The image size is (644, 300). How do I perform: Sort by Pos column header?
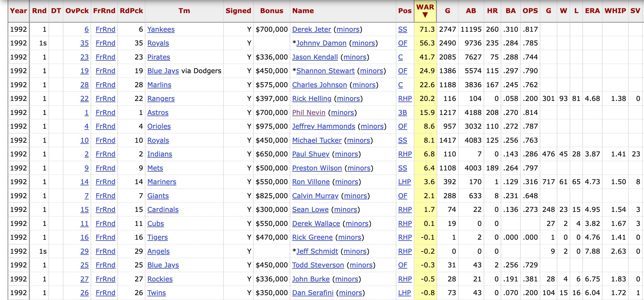pyautogui.click(x=405, y=11)
